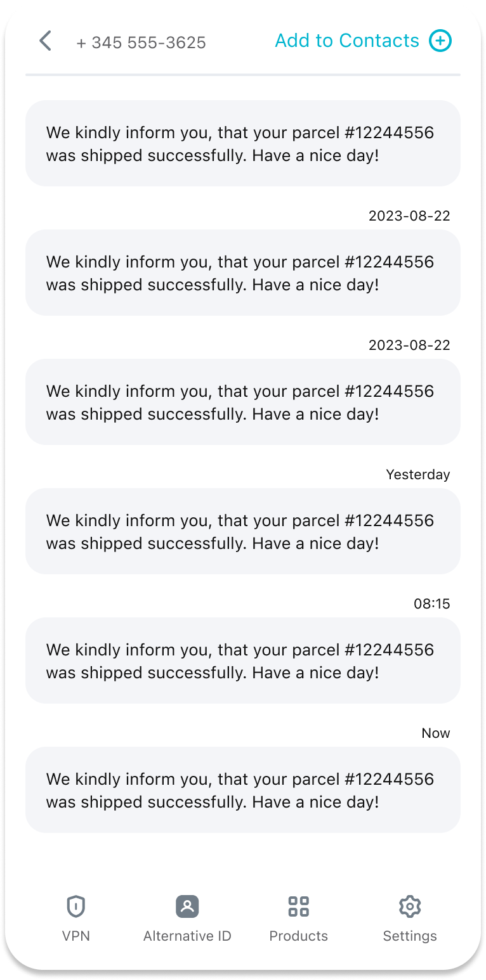Open the VPN tab label
The height and width of the screenshot is (980, 486).
(x=76, y=936)
